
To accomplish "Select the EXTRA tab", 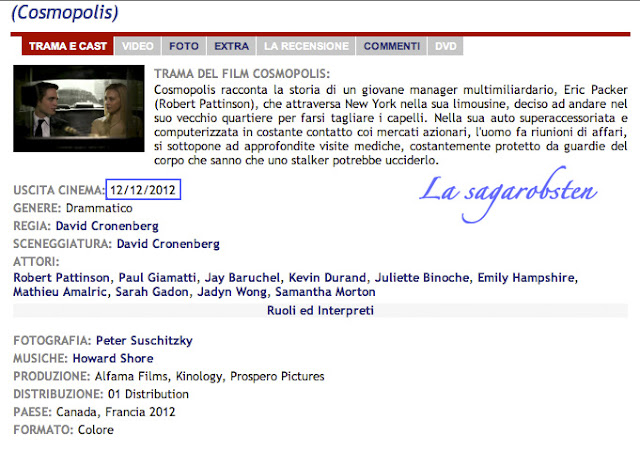I will tap(231, 46).
